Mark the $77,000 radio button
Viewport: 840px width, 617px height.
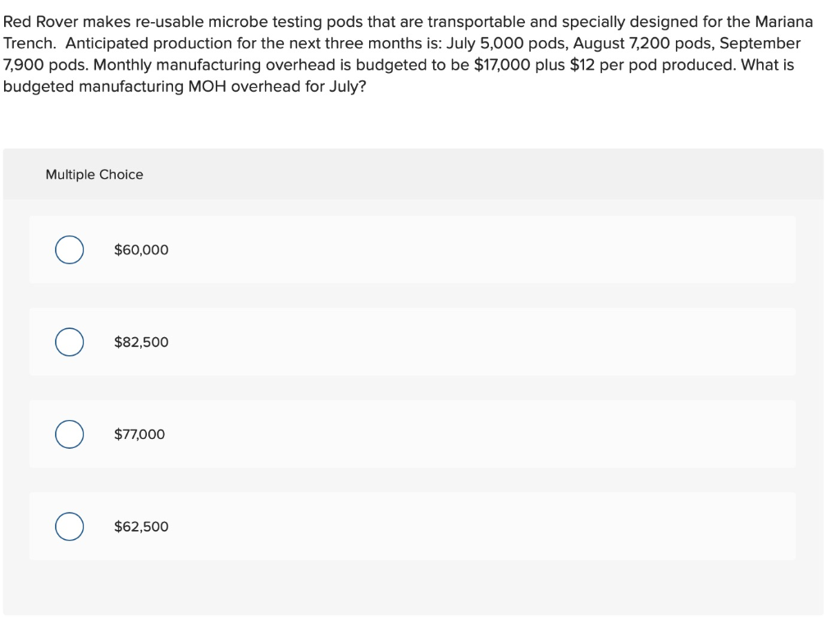[69, 435]
